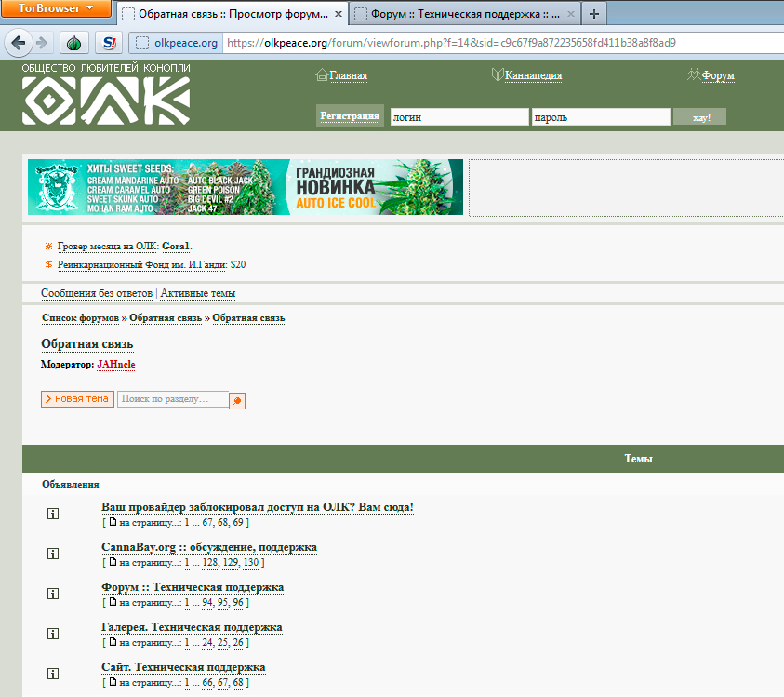Open the TorBrowser menu dropdown

pos(56,8)
